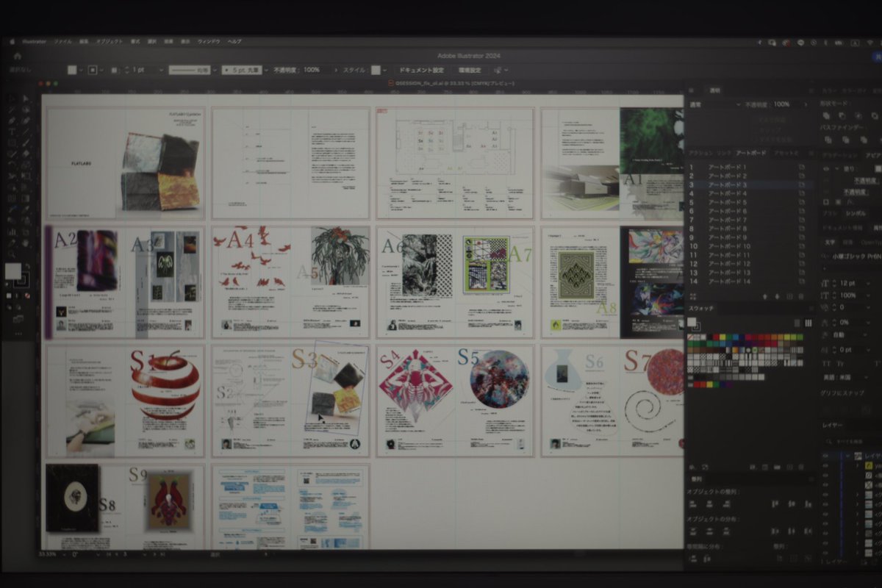Open the ウィンドウ menu in the menu bar
Viewport: 882px width, 588px height.
click(209, 42)
